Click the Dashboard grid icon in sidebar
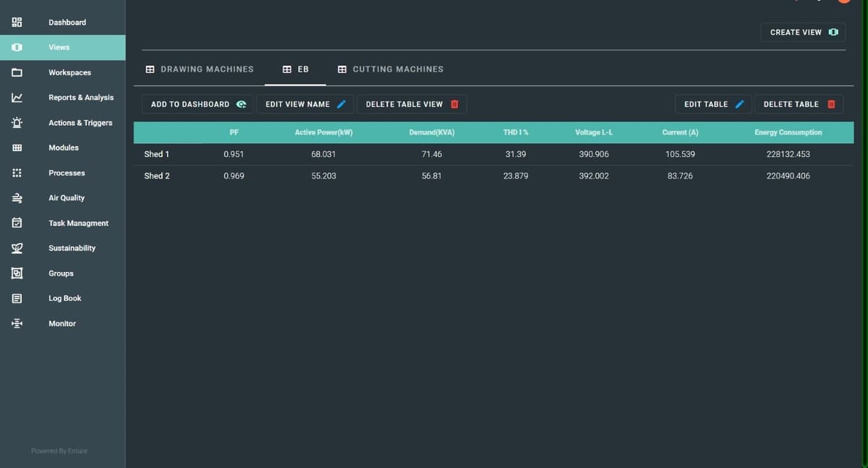Screen dimensions: 868x468 tap(17, 22)
